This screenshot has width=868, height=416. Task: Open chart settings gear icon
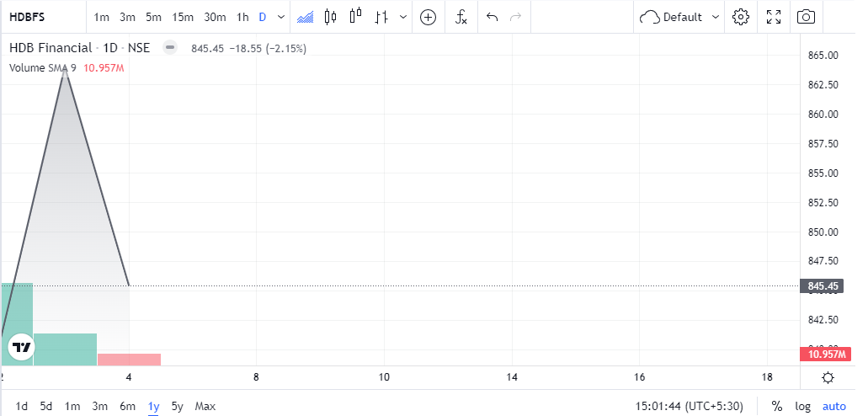[x=740, y=17]
